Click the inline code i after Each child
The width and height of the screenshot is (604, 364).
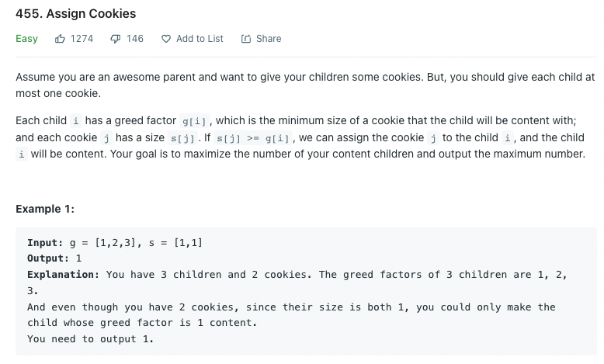pos(76,121)
